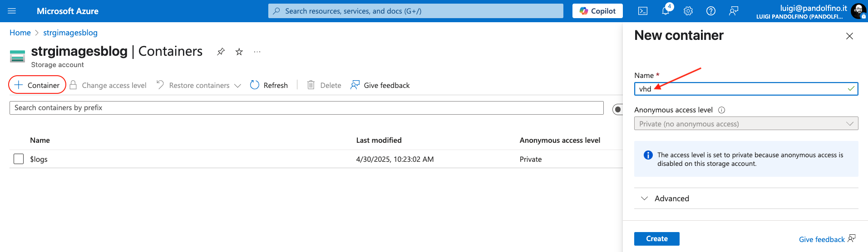This screenshot has width=868, height=252.
Task: Refresh the containers list
Action: click(269, 85)
